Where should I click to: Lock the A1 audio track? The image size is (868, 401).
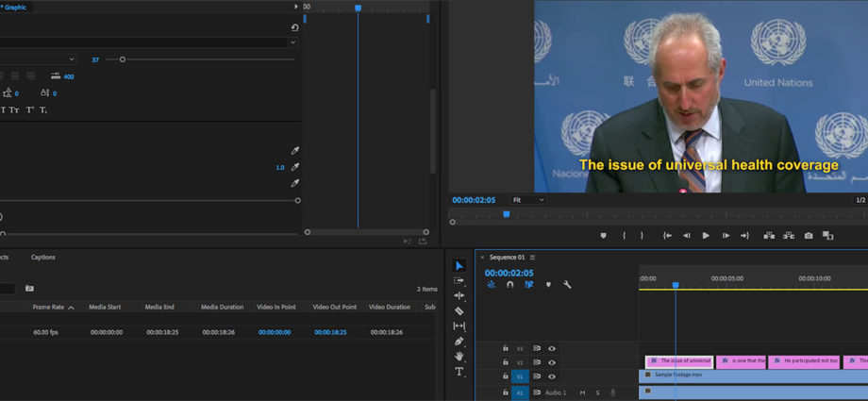coord(505,393)
